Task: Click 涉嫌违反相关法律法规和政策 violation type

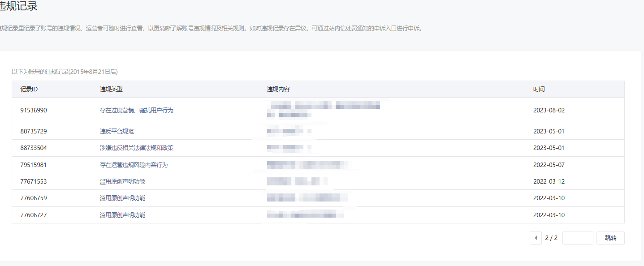Action: [136, 148]
